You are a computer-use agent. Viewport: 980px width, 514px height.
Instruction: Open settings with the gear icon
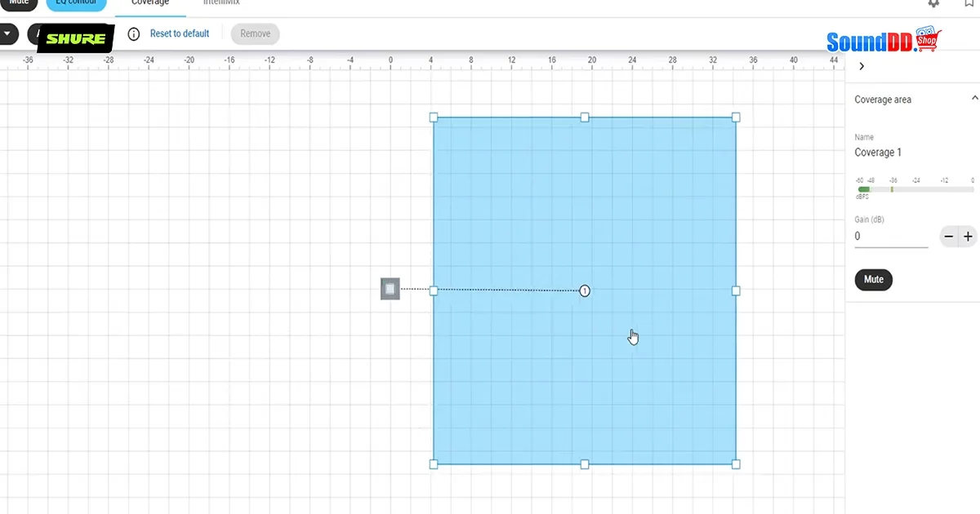click(x=933, y=3)
